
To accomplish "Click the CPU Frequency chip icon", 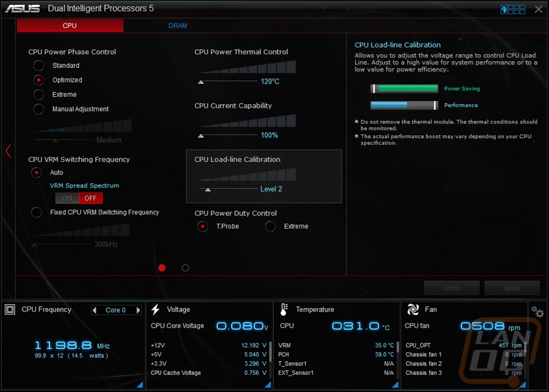I will point(10,310).
